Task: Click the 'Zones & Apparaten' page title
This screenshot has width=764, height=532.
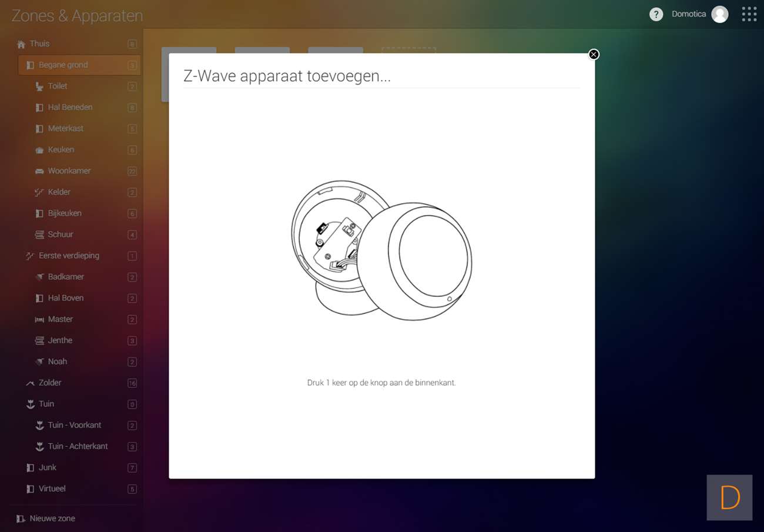Action: pos(77,16)
